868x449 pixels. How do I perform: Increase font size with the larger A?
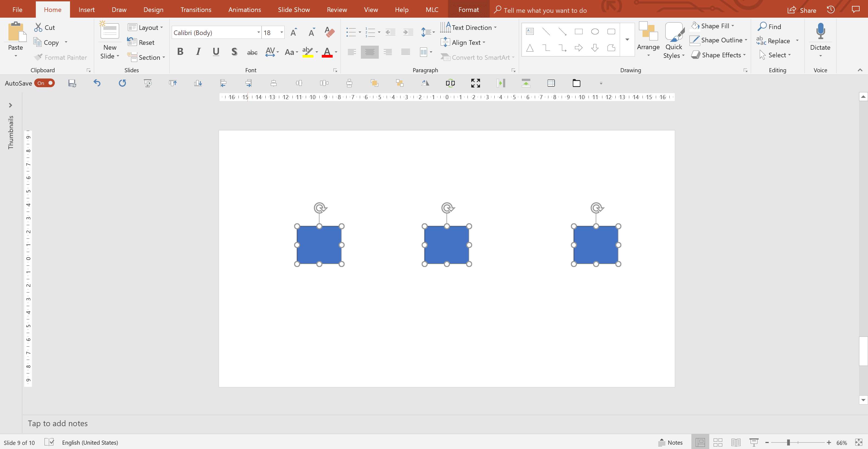click(294, 32)
